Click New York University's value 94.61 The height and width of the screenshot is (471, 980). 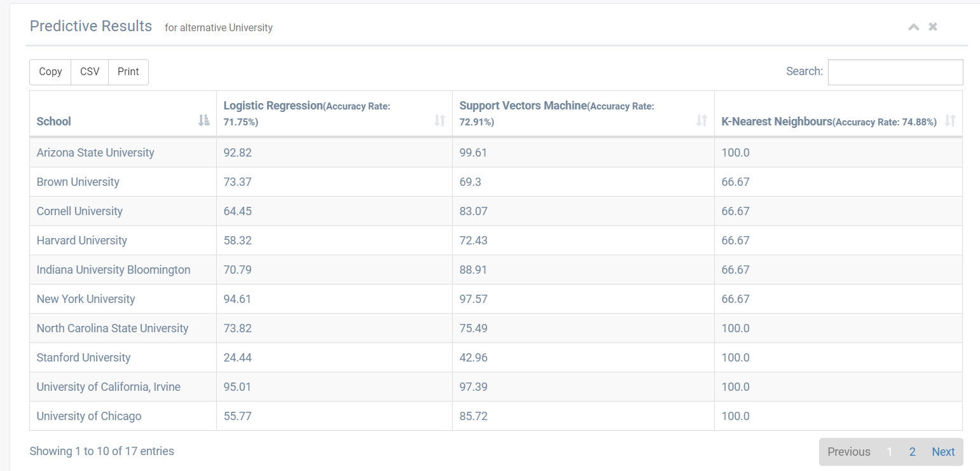(x=238, y=299)
